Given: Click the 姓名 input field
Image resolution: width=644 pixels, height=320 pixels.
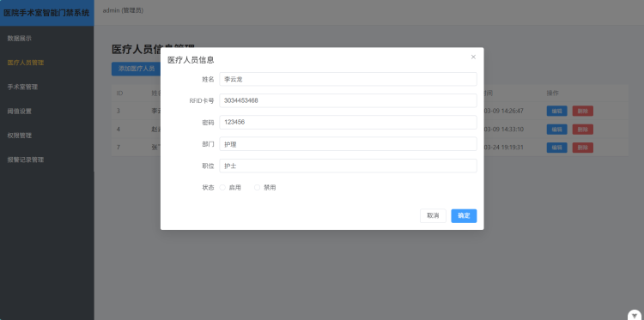Looking at the screenshot, I should (x=348, y=79).
